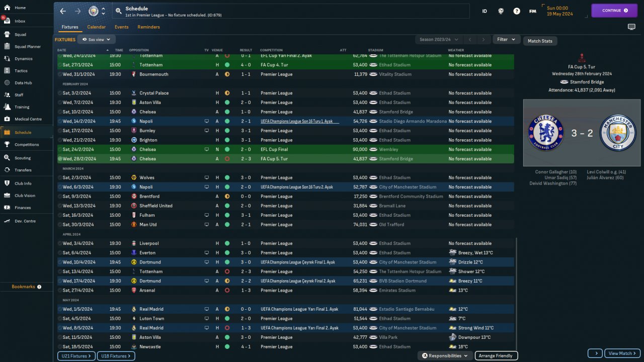Click the search magnifier icon
Screen dimensions: 644x362
pos(118,11)
